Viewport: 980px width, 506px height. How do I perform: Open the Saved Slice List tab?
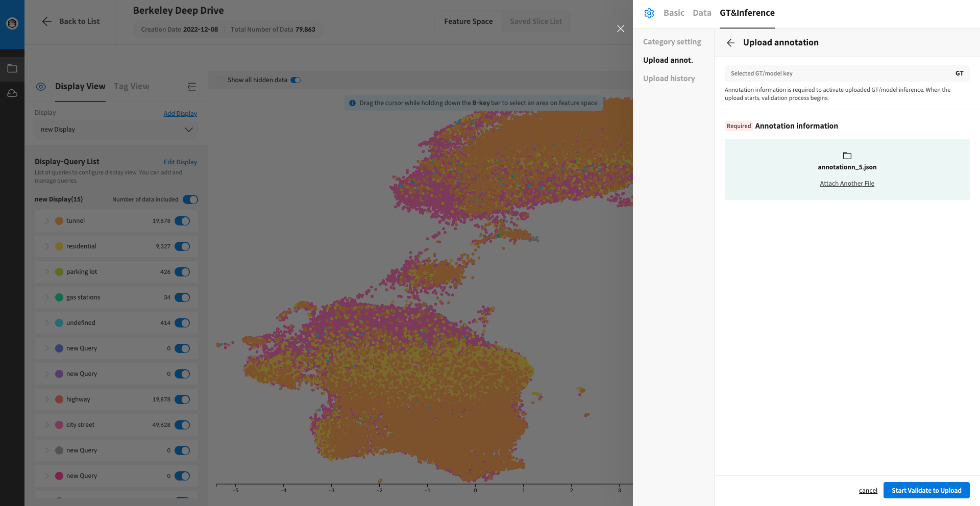click(x=536, y=21)
